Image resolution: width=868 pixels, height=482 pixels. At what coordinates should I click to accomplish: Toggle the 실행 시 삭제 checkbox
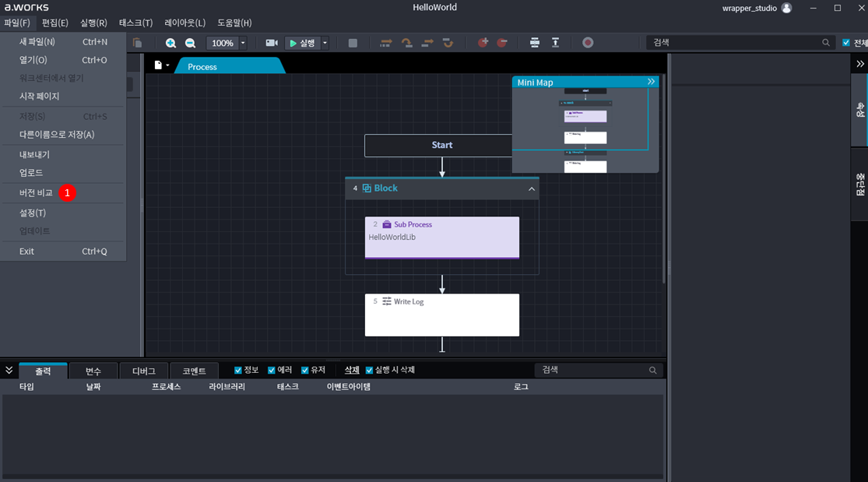click(x=369, y=370)
